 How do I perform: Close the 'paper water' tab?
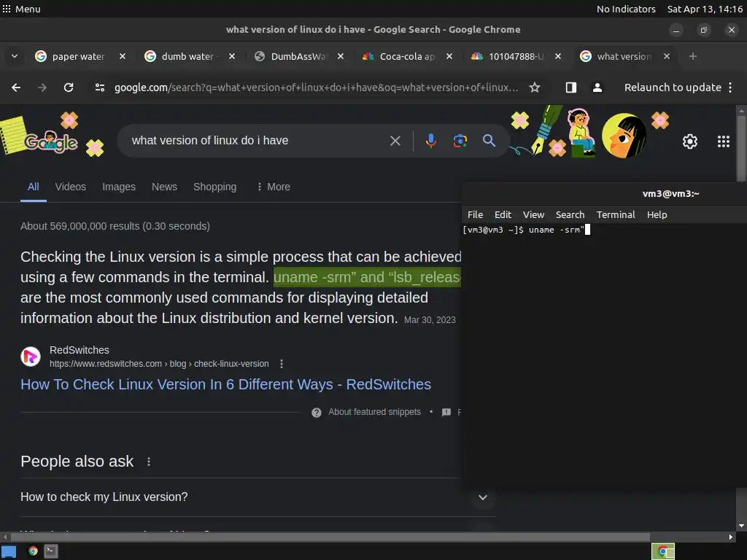point(123,56)
